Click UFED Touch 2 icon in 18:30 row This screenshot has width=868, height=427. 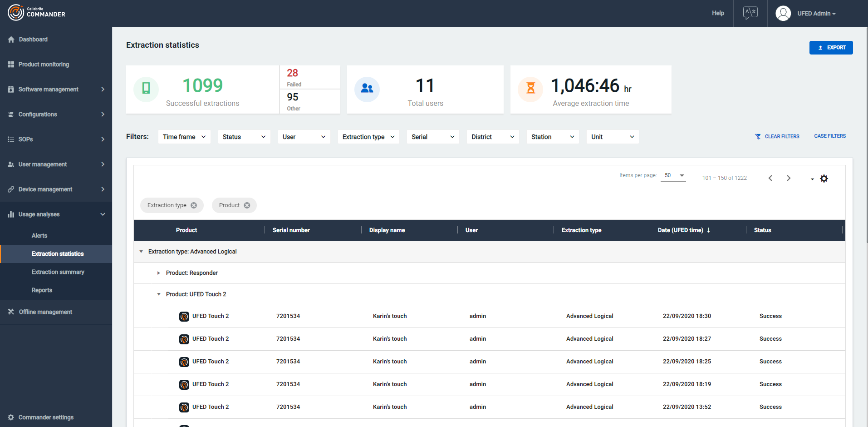click(x=184, y=317)
